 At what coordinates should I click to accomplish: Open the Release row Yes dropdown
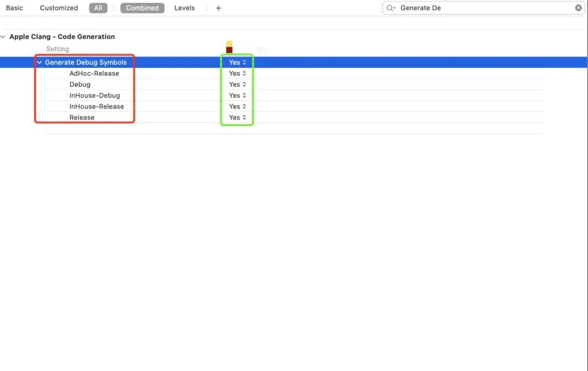point(237,118)
